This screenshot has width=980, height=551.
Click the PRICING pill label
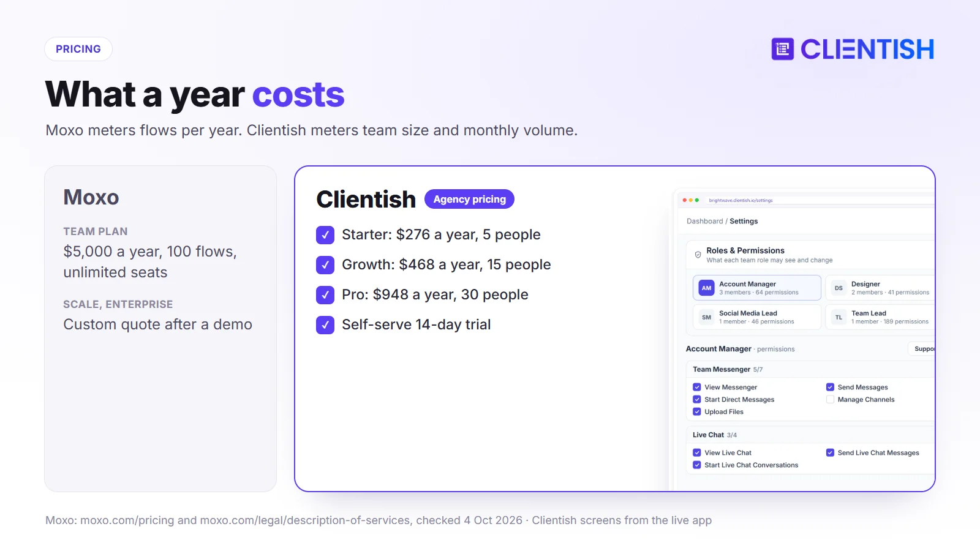pyautogui.click(x=78, y=49)
